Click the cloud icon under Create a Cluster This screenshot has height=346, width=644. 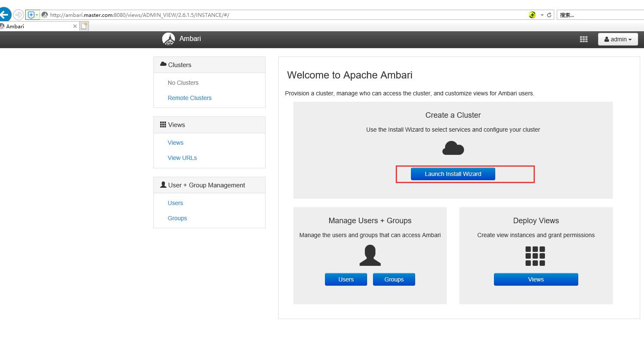pyautogui.click(x=453, y=148)
